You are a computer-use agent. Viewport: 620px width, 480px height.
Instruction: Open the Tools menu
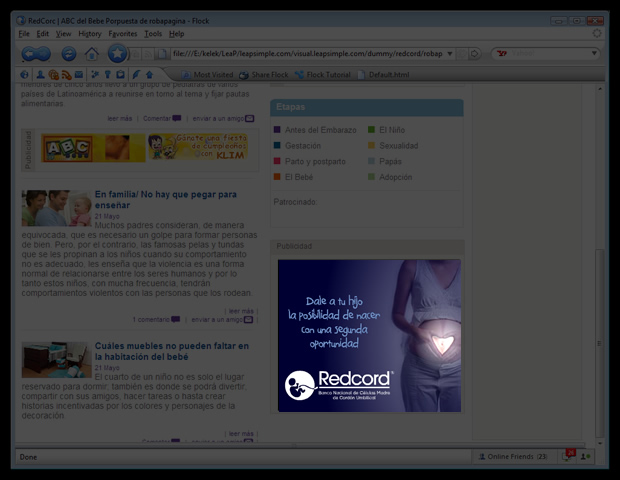pyautogui.click(x=153, y=34)
